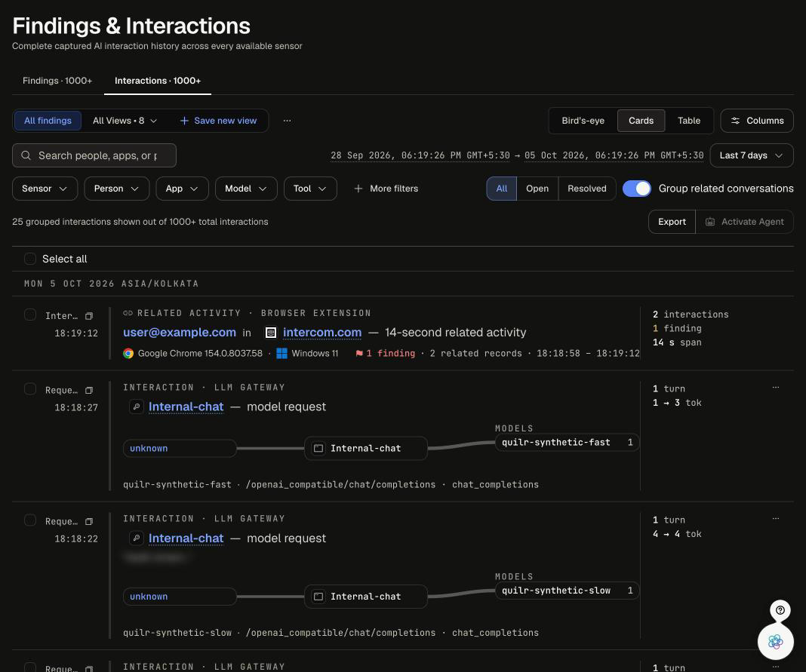Click the search people or apps field

(94, 155)
